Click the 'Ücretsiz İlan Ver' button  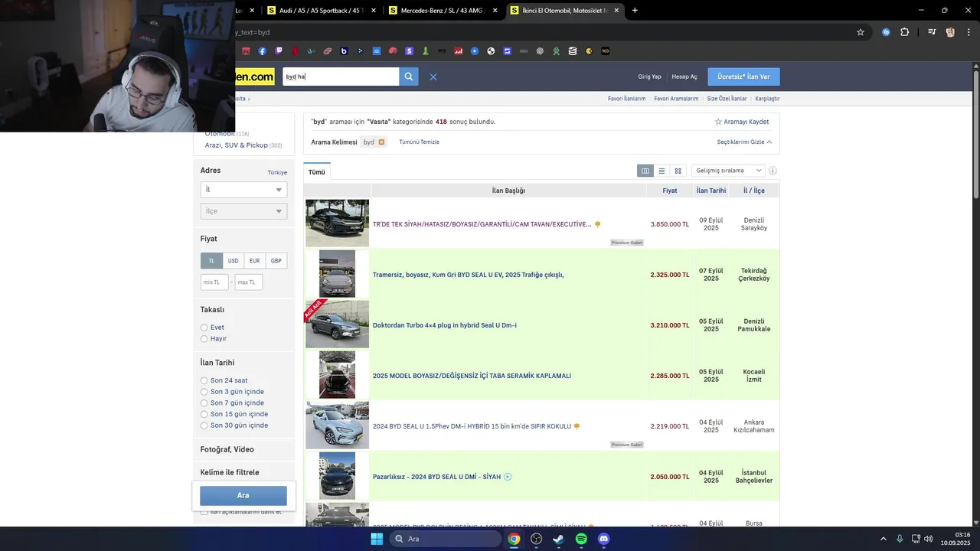(743, 77)
